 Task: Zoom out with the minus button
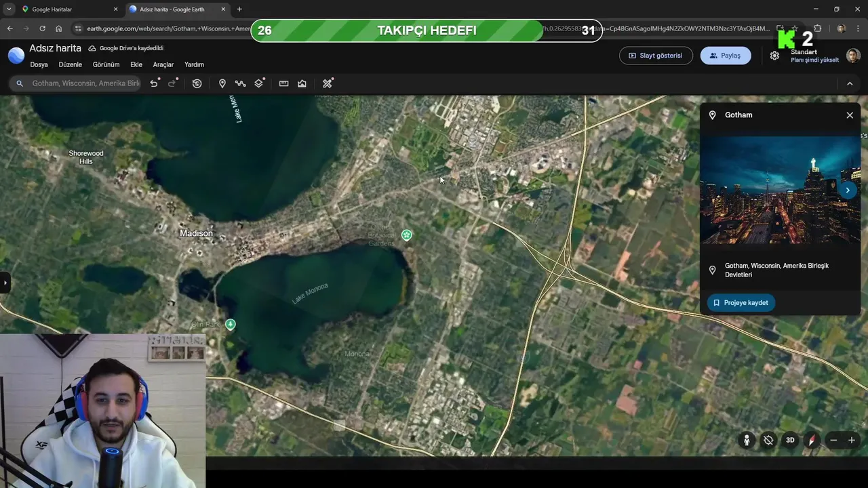(833, 440)
